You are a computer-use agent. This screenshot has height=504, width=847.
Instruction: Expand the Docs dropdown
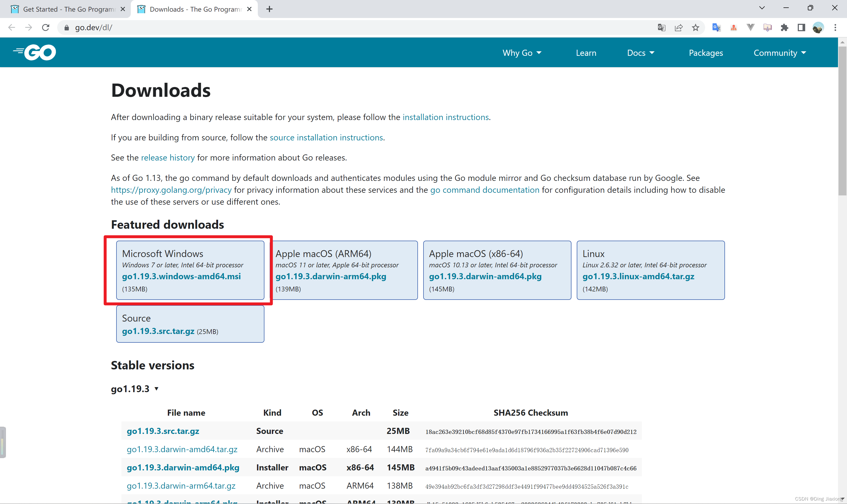640,53
